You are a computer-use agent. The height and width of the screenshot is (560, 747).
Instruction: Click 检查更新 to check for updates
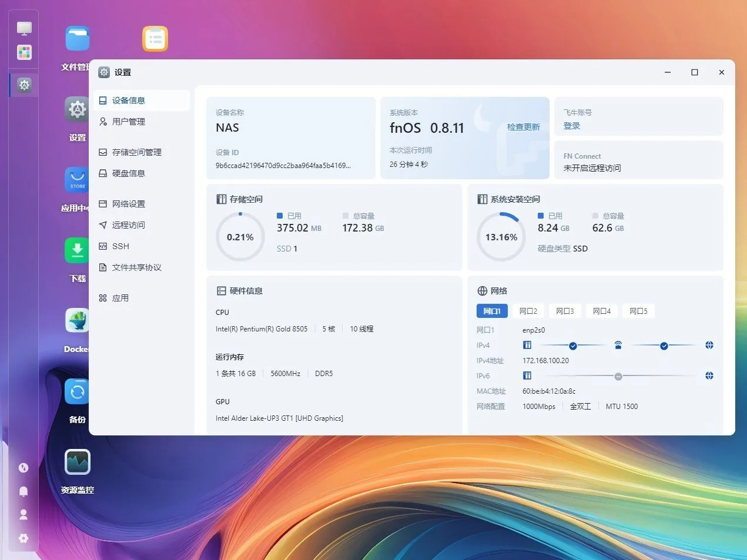(523, 126)
